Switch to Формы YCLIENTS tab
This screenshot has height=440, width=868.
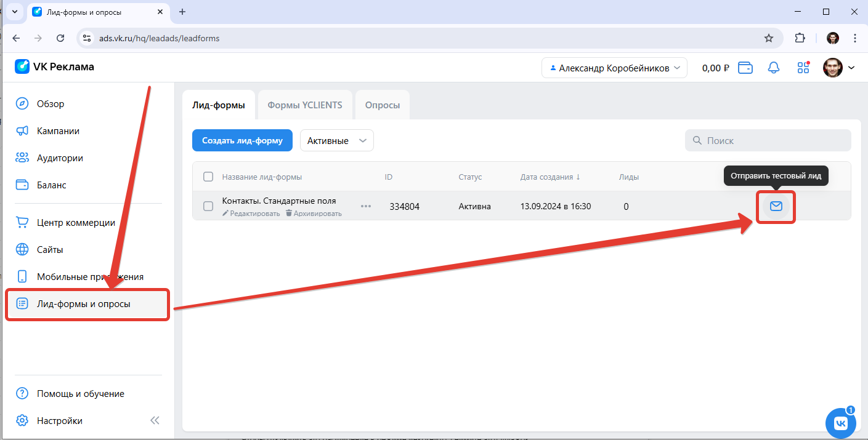[305, 105]
